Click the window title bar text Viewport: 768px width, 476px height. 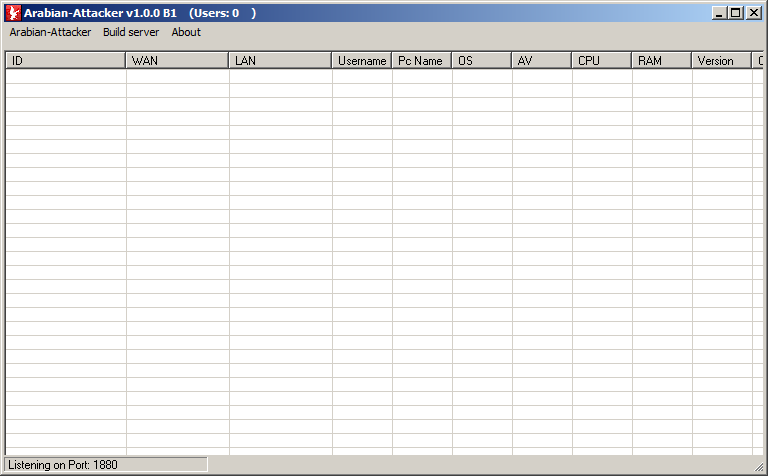[x=140, y=13]
